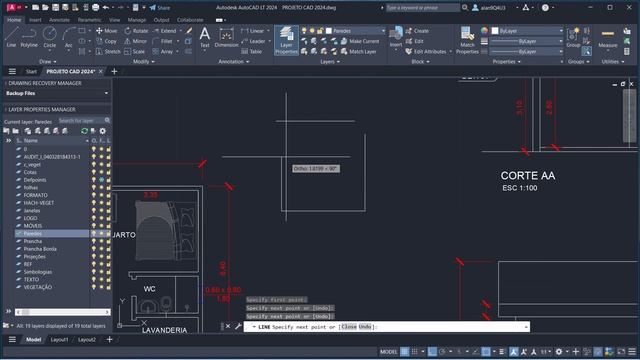Activate the Move command
The width and height of the screenshot is (640, 360).
coord(106,31)
